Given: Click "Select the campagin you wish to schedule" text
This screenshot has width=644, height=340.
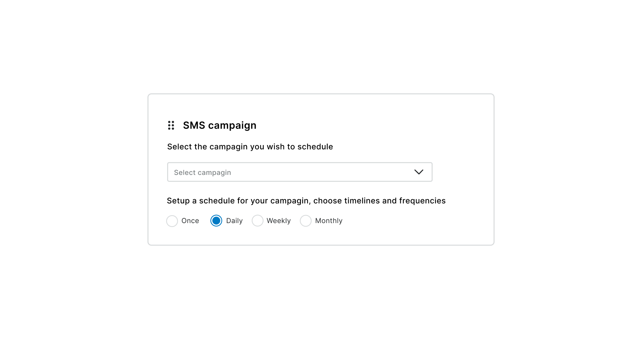Looking at the screenshot, I should pos(250,147).
